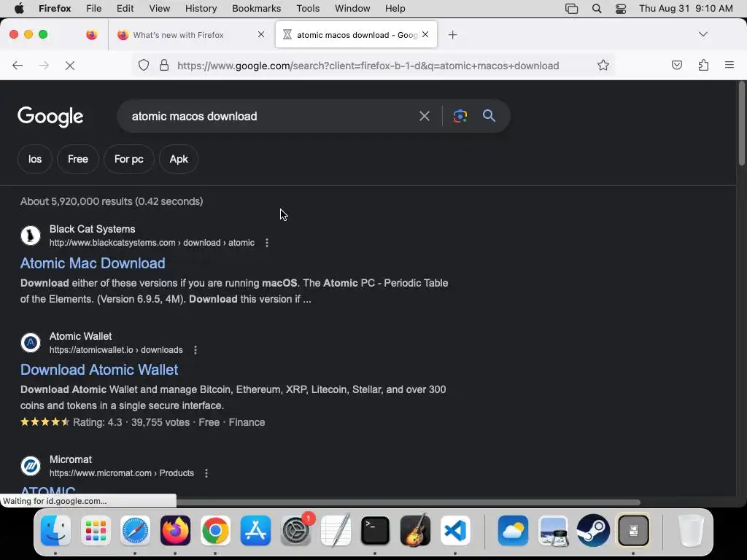The width and height of the screenshot is (747, 560).
Task: Go back to the previous page
Action: tap(18, 65)
